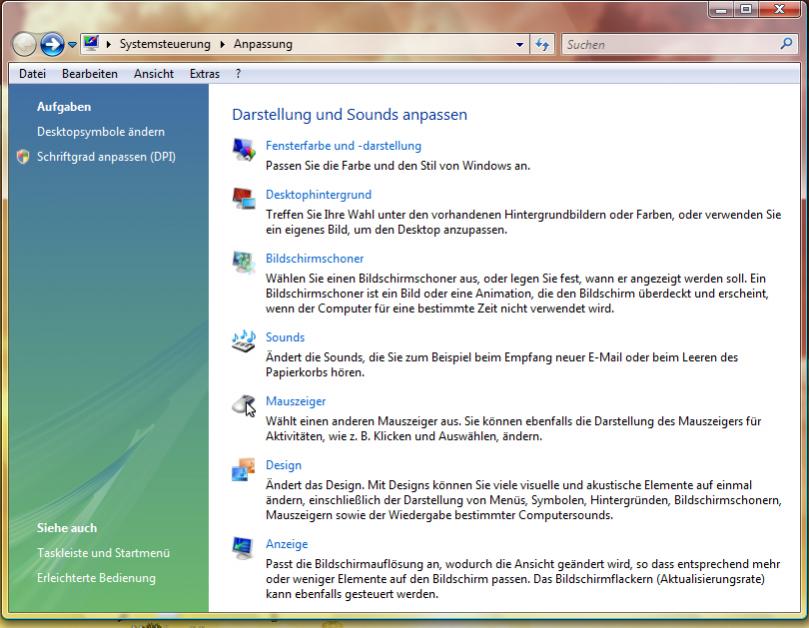Screen dimensions: 809x628
Task: Open the ? help menu
Action: (238, 74)
